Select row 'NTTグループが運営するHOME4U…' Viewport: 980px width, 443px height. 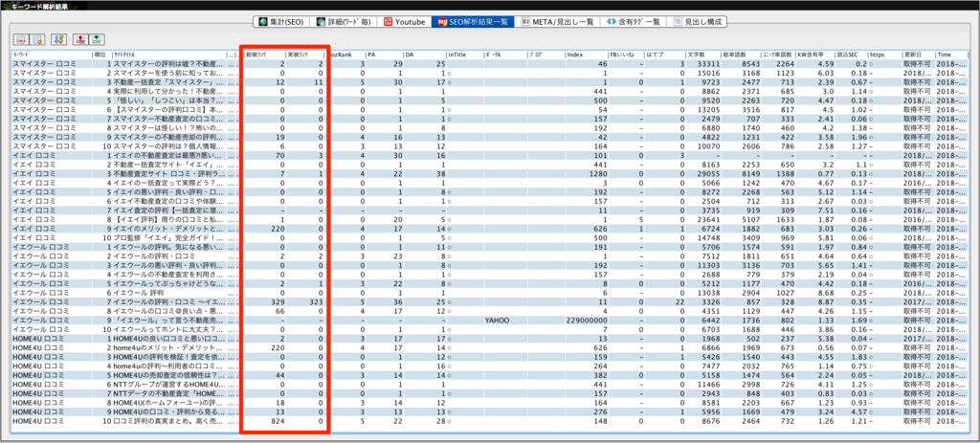pyautogui.click(x=489, y=384)
